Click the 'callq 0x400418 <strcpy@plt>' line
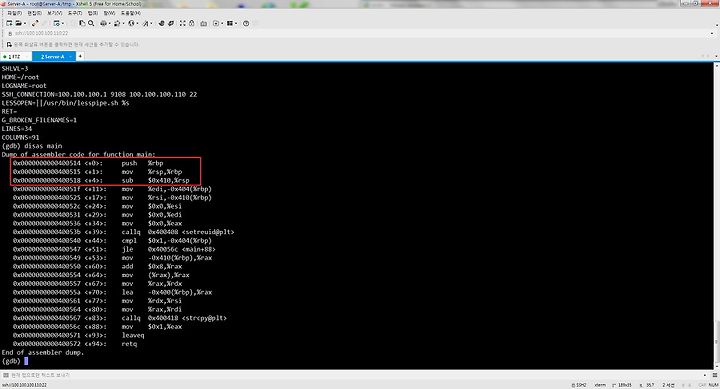 pos(120,318)
